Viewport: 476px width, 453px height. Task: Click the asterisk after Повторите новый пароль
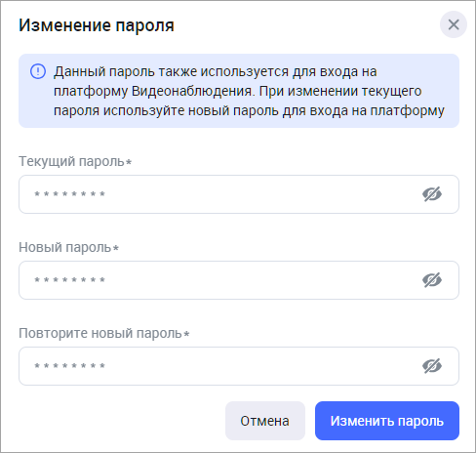click(x=186, y=334)
